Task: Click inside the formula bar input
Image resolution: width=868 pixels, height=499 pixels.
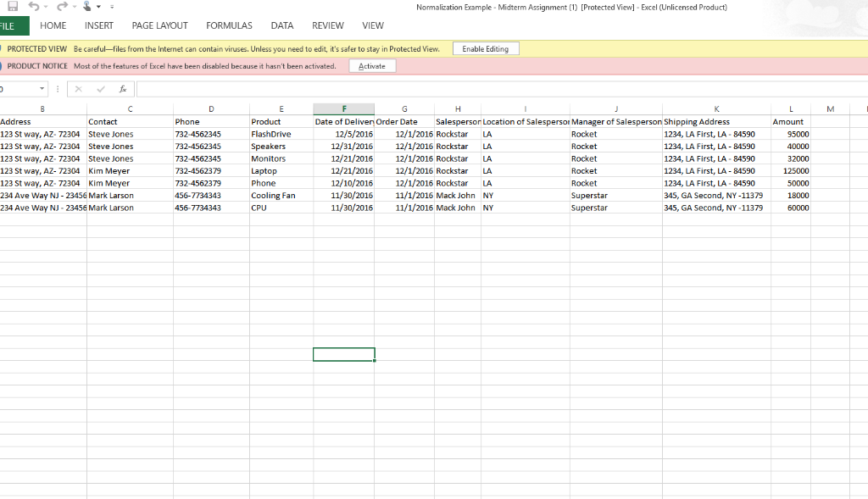Action: (x=502, y=88)
